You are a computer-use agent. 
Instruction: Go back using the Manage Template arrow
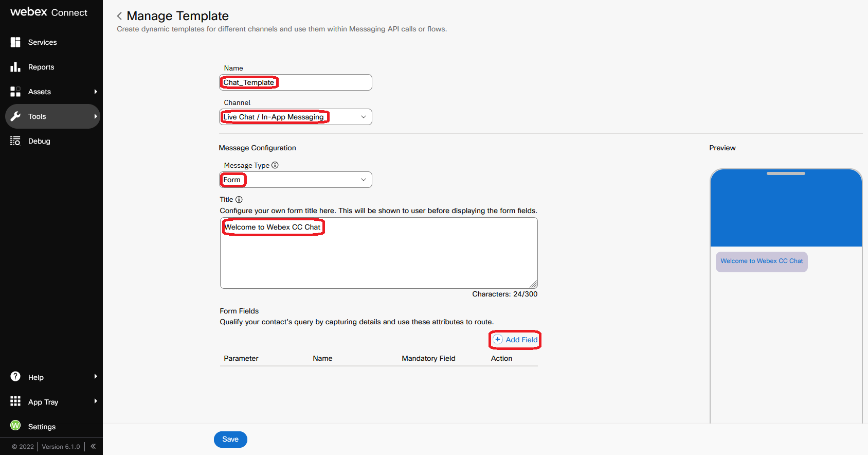pyautogui.click(x=119, y=16)
